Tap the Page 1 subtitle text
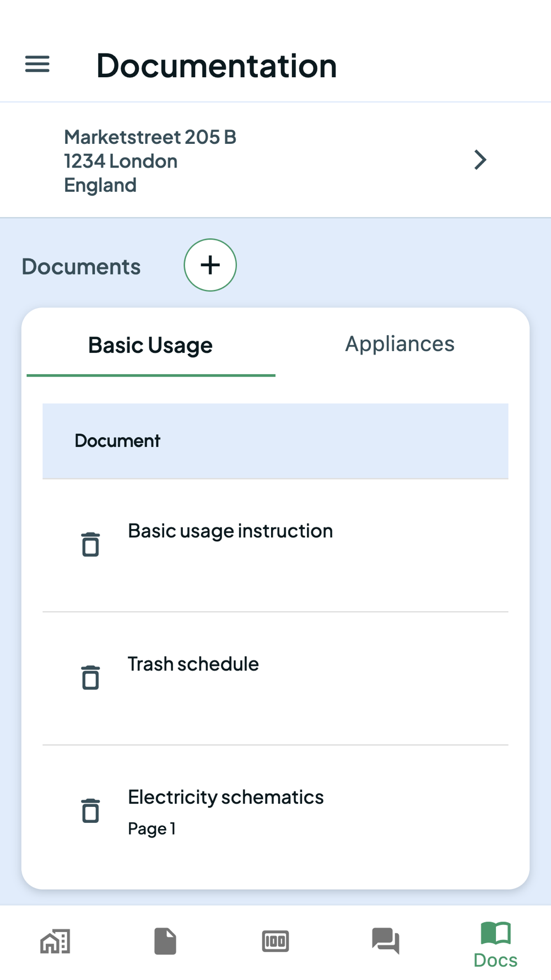 [152, 829]
